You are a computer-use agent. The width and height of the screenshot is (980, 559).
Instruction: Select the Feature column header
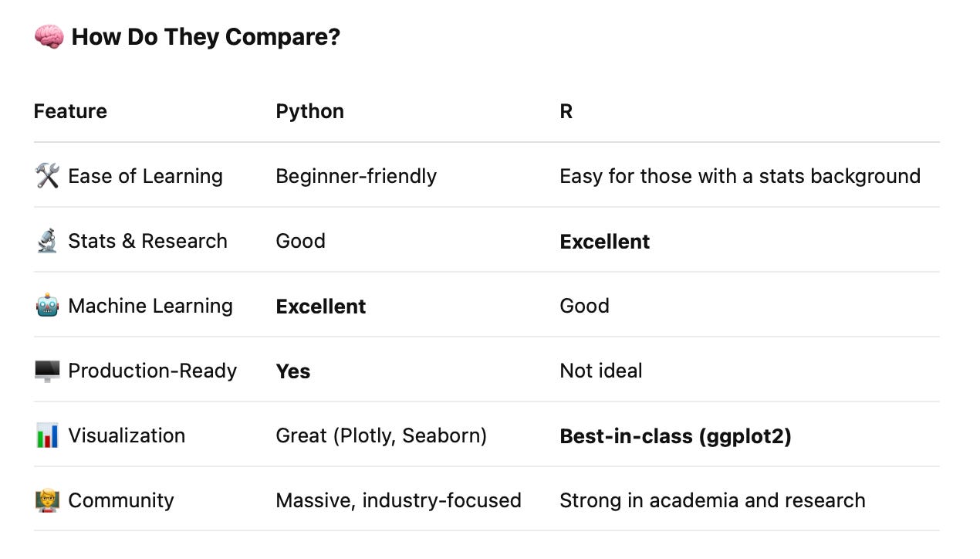(70, 111)
